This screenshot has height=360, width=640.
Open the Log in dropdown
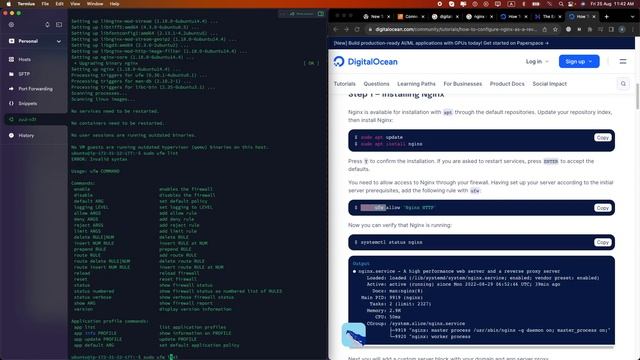pos(537,62)
